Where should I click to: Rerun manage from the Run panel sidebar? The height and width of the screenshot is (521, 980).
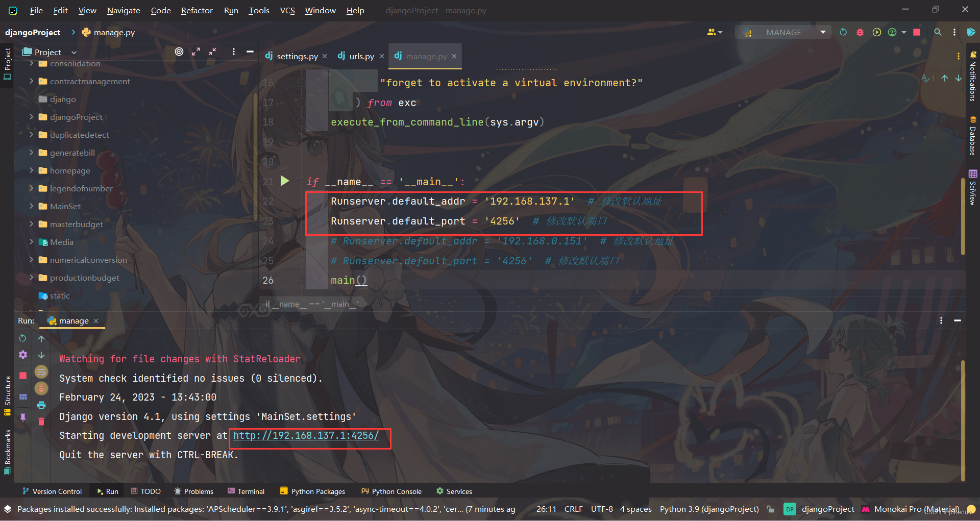pyautogui.click(x=22, y=338)
